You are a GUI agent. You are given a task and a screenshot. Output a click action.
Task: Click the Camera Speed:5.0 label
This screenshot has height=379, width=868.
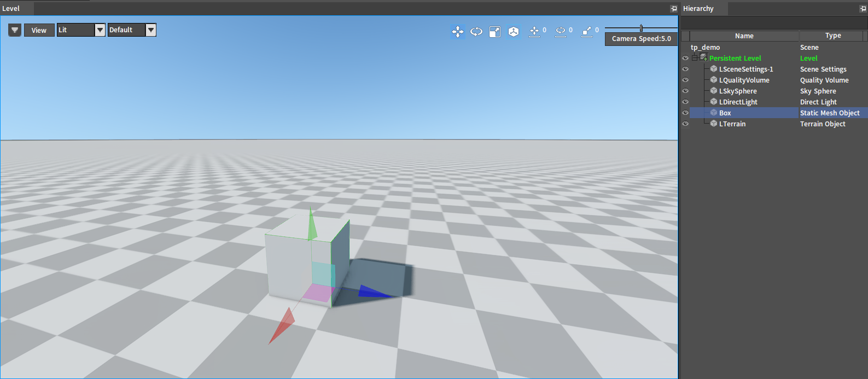point(641,39)
